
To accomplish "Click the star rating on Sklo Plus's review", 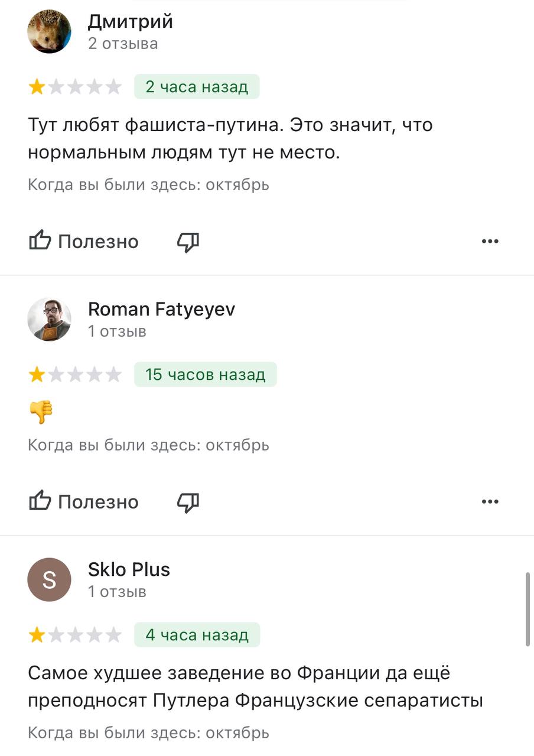I will 75,635.
